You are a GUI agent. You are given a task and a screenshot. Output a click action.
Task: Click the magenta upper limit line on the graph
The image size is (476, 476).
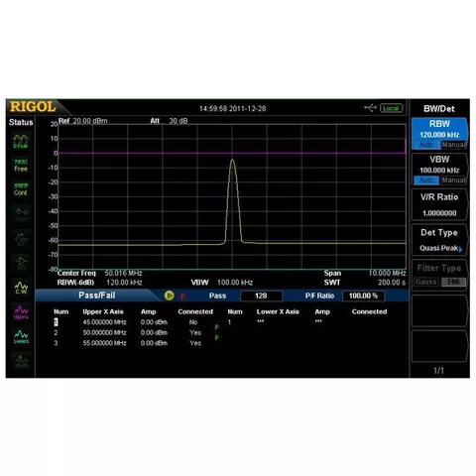[x=232, y=153]
